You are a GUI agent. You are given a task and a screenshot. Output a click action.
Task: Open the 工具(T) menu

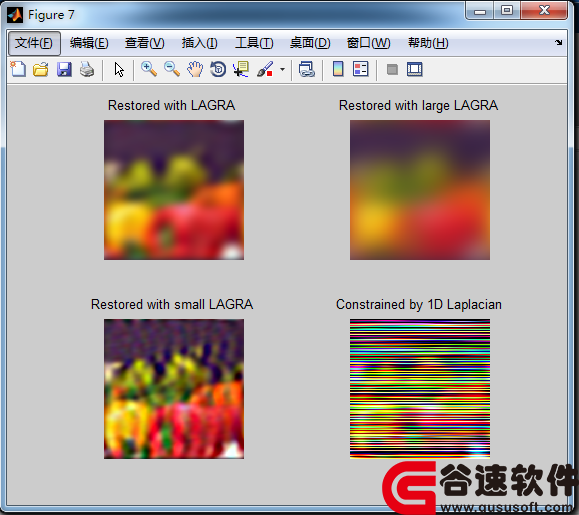[x=254, y=43]
